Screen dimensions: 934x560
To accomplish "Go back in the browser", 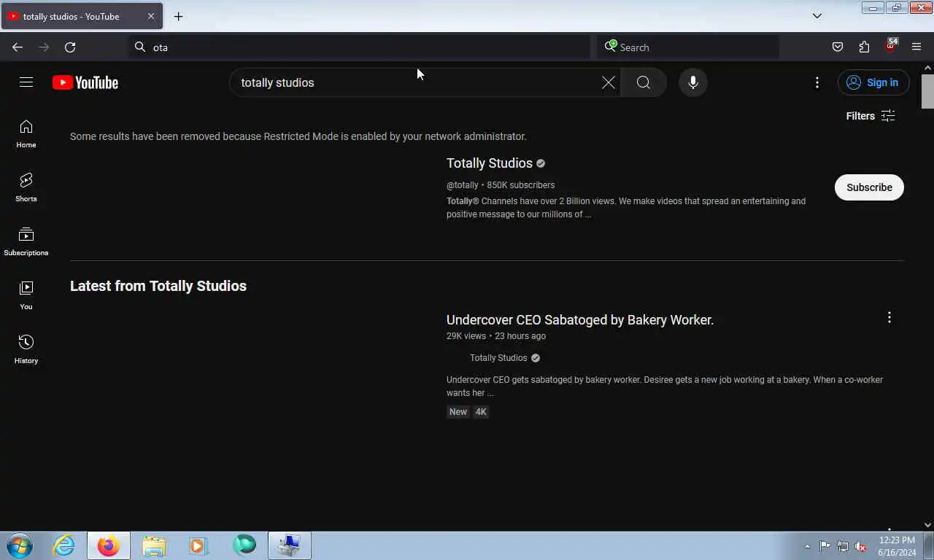I will click(18, 47).
